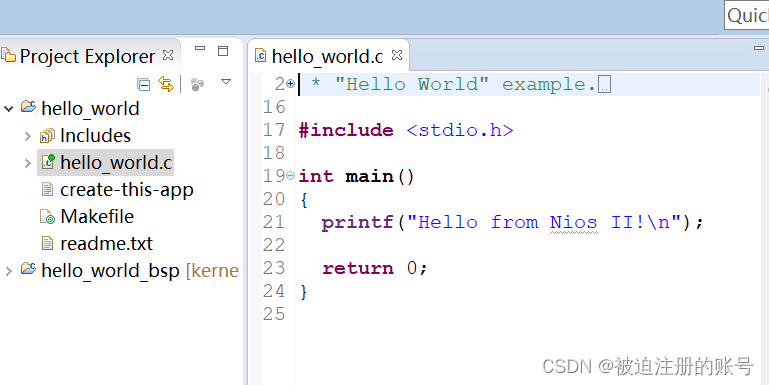
Task: Click the #include keyword on line 17
Action: [346, 130]
